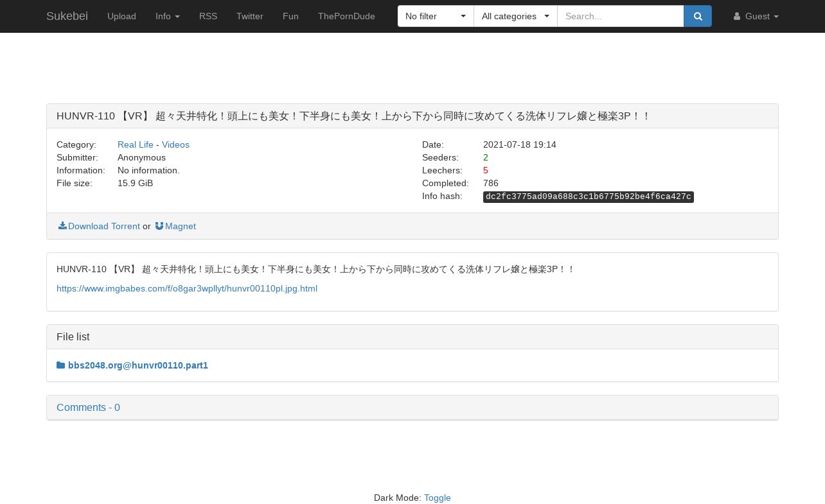Screen dimensions: 825x504
Task: Go to the Upload page
Action: 121,16
